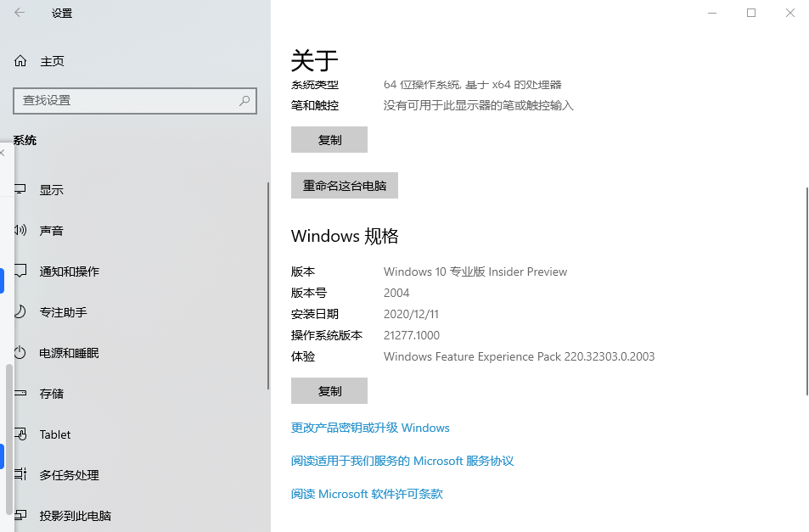Viewport: 809px width, 532px height.
Task: Click the Windows 规格 section heading
Action: (x=345, y=236)
